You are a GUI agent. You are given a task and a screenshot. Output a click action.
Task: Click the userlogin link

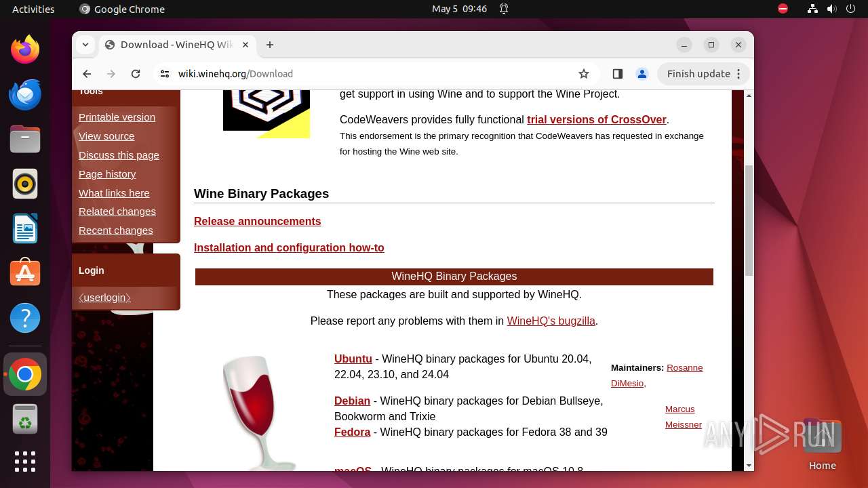click(x=104, y=298)
